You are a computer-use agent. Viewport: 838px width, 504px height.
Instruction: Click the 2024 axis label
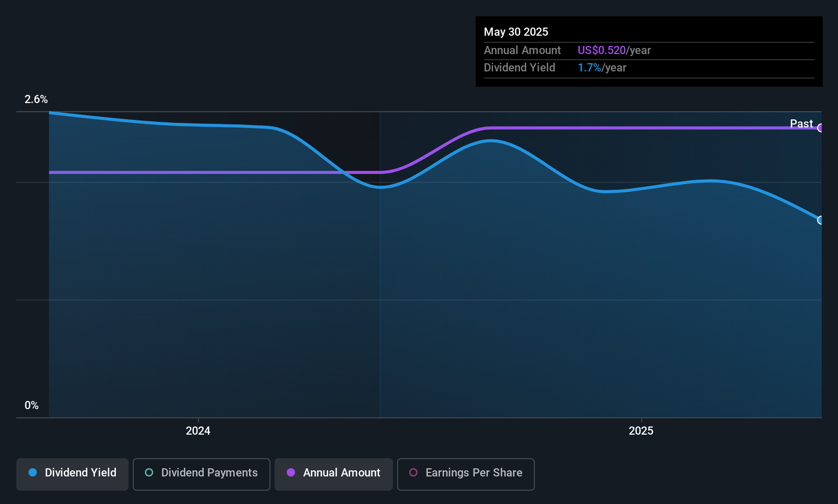click(198, 431)
